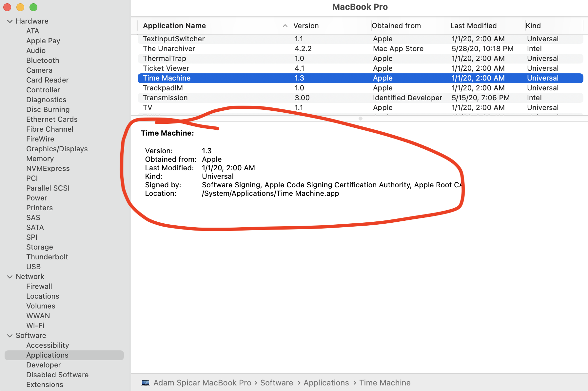Select WWAN under Network
Image resolution: width=588 pixels, height=391 pixels.
pyautogui.click(x=38, y=316)
